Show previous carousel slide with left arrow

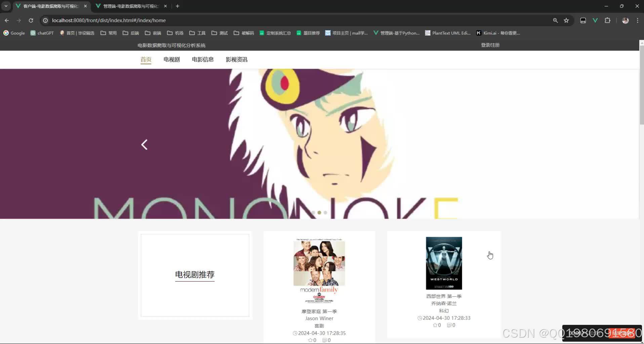point(144,145)
